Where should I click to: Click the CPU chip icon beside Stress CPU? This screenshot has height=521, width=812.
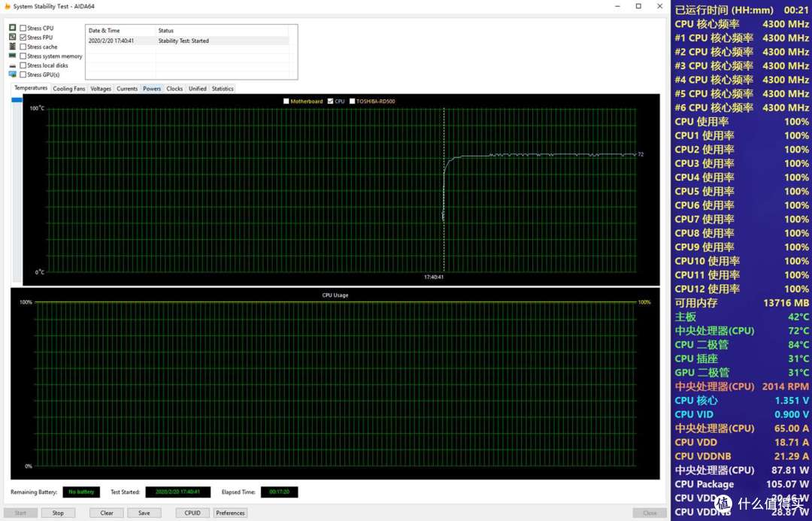click(13, 28)
